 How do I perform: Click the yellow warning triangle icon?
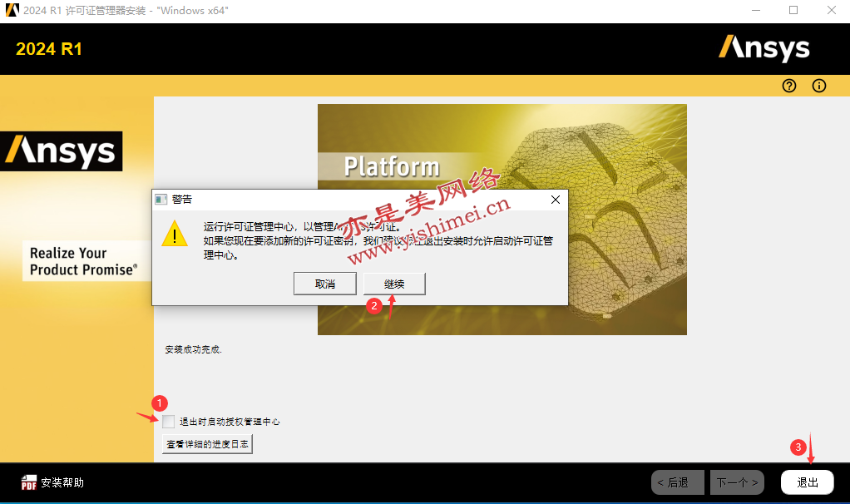tap(175, 234)
